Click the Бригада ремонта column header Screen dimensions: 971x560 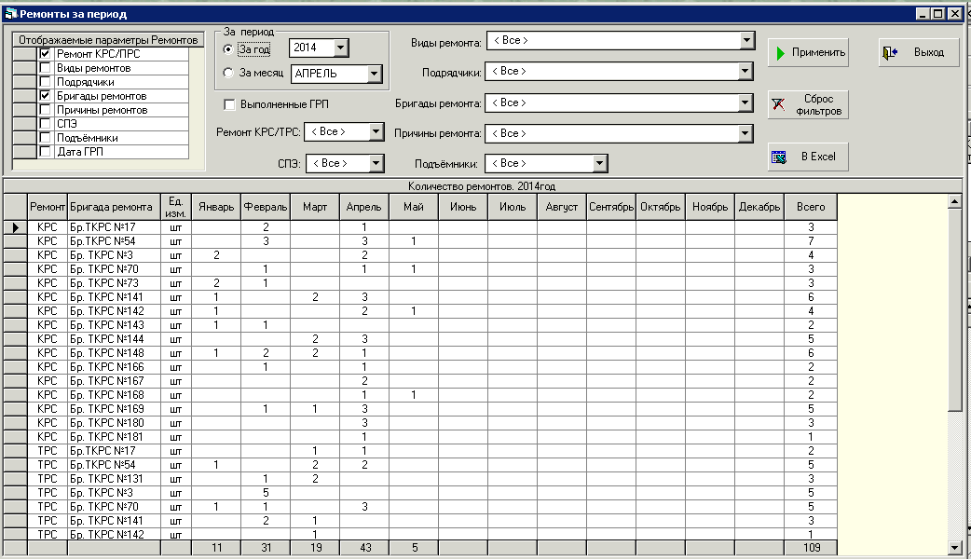(x=114, y=207)
